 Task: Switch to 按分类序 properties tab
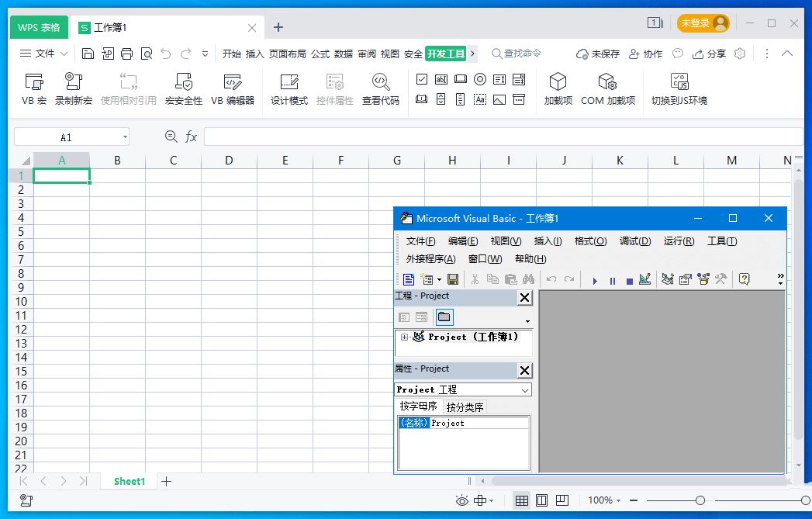point(465,407)
